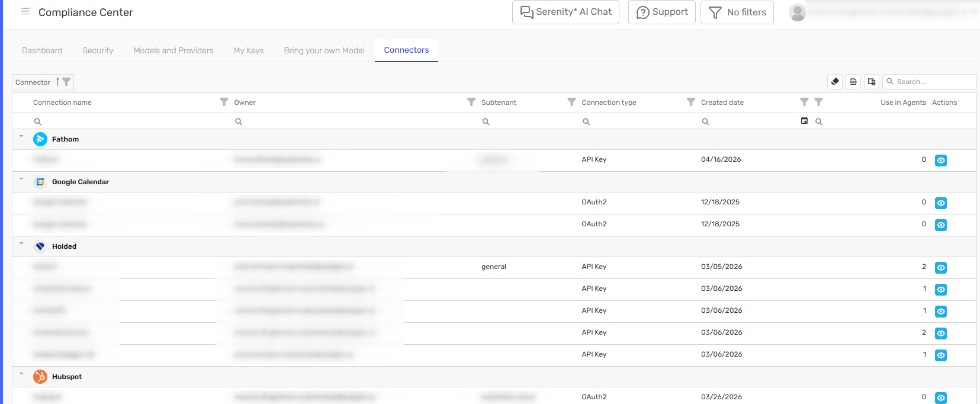Open filter for Use in Agents column
Image resolution: width=980 pixels, height=404 pixels.
point(818,102)
